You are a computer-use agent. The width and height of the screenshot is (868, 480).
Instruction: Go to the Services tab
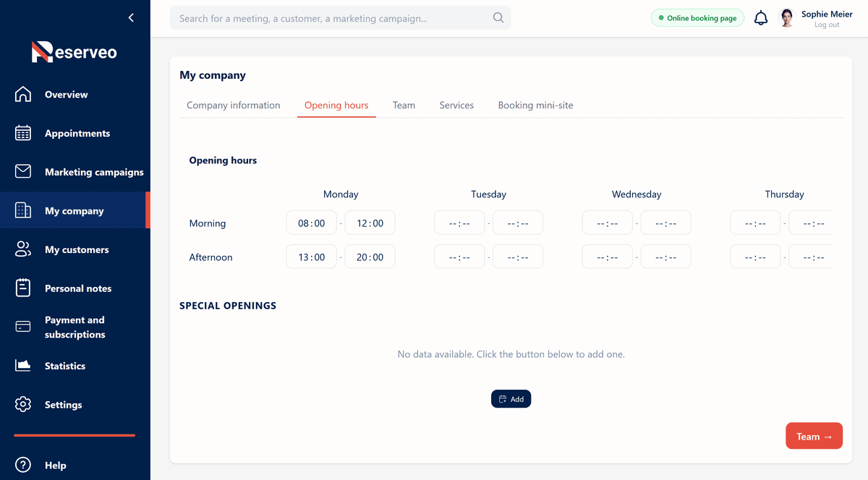tap(456, 106)
